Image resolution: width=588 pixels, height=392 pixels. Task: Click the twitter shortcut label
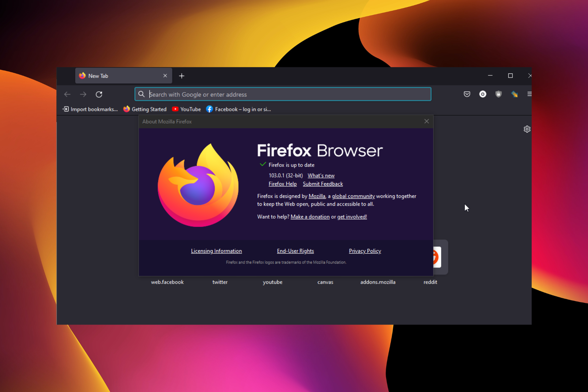[x=220, y=282]
